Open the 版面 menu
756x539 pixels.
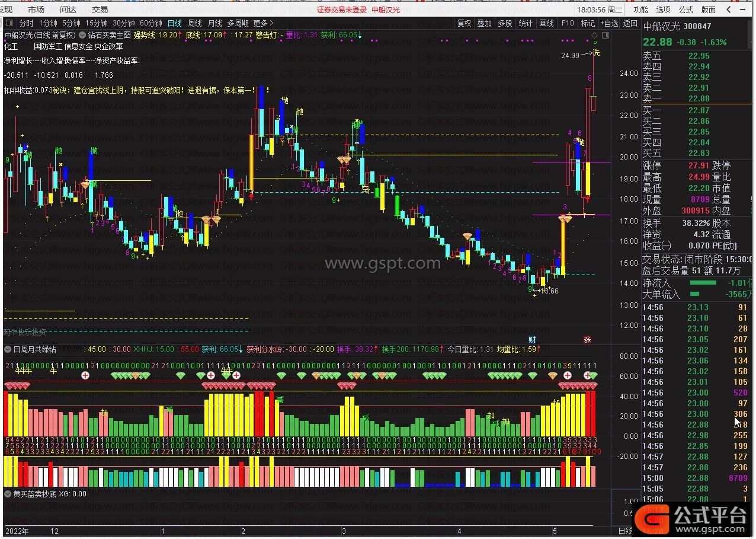coord(708,9)
